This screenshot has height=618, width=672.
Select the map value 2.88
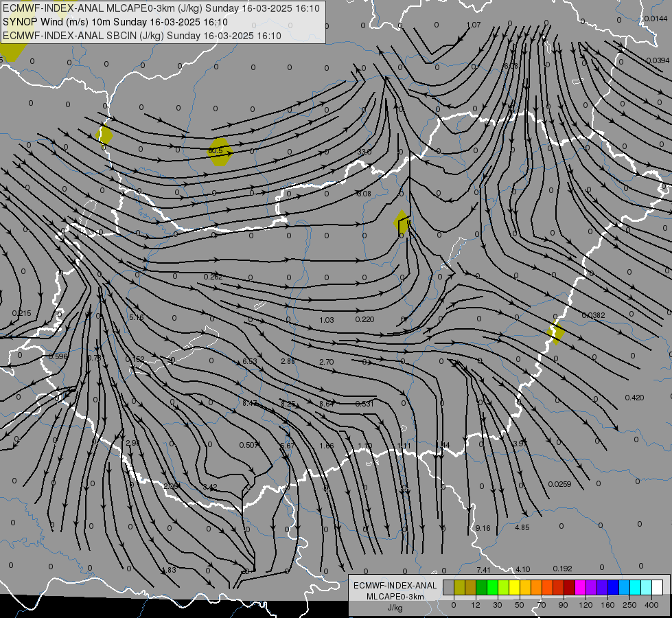pos(288,362)
